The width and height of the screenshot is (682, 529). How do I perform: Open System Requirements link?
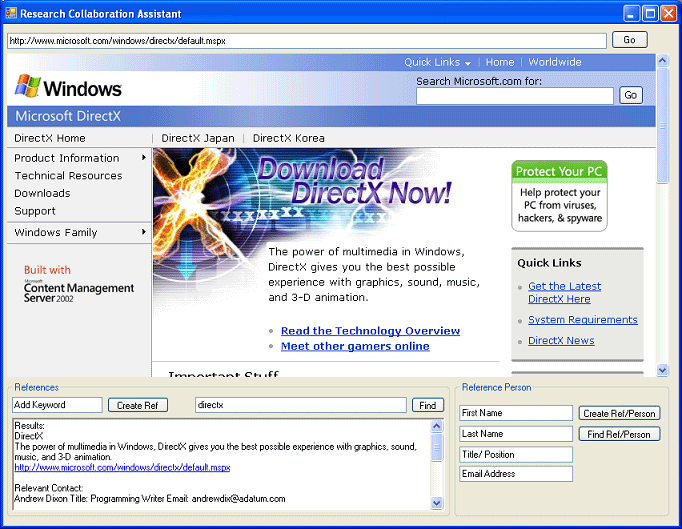pyautogui.click(x=583, y=320)
